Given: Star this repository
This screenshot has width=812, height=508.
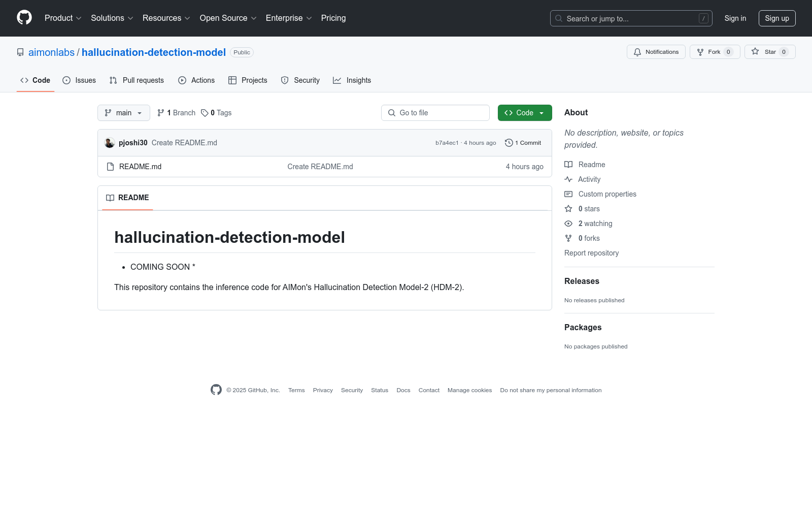Looking at the screenshot, I should [x=770, y=52].
